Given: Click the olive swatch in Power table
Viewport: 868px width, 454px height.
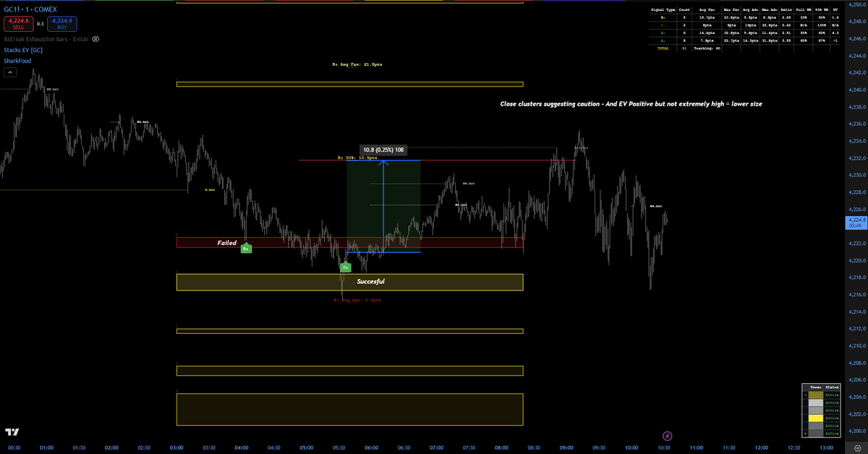Looking at the screenshot, I should (x=816, y=395).
